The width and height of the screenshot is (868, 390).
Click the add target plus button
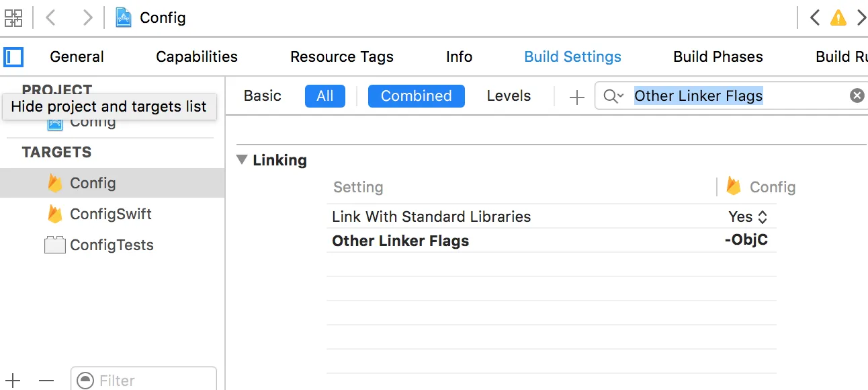point(12,381)
